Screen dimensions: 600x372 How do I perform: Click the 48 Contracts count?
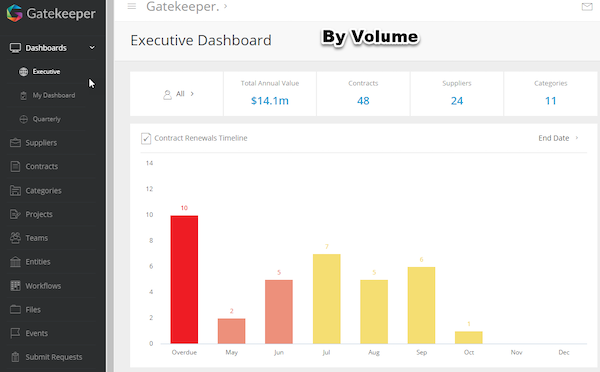tap(363, 101)
